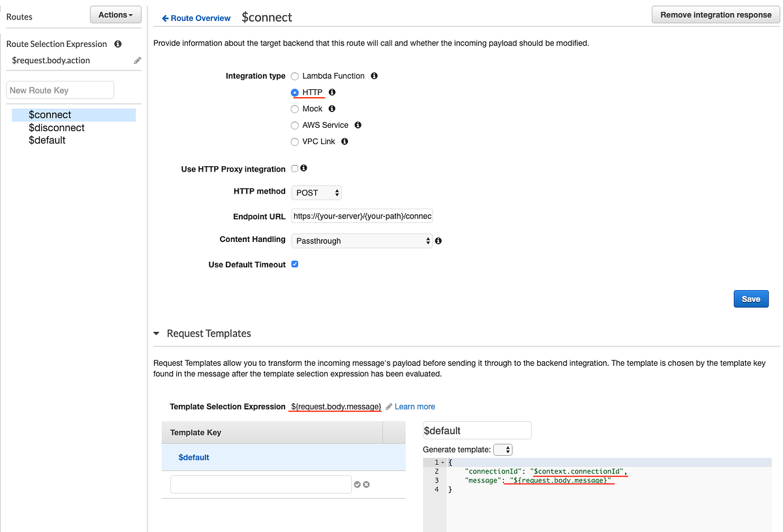Collapse the Request Templates section
783x532 pixels.
coord(157,333)
